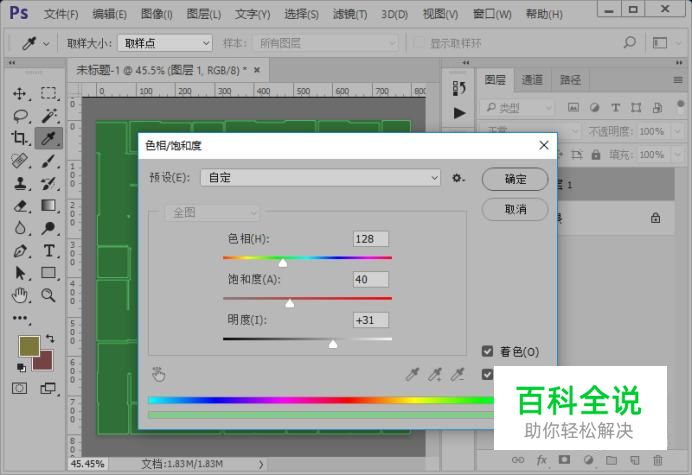Viewport: 692px width, 475px height.
Task: Cancel with the 取消 button
Action: click(515, 209)
